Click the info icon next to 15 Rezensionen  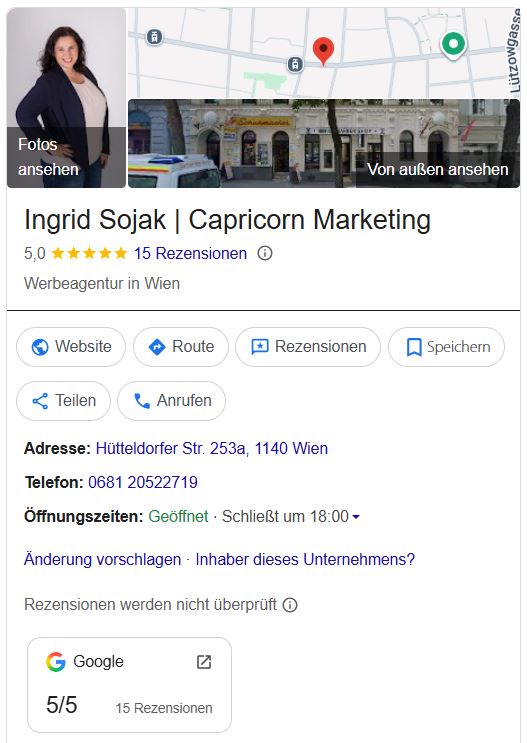(x=265, y=254)
